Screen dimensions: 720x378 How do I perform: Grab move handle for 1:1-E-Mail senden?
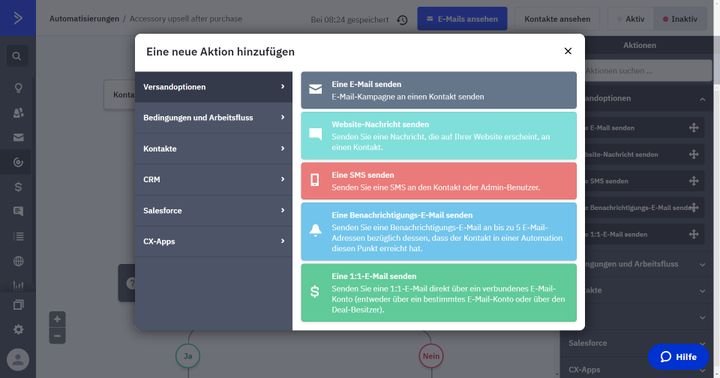click(x=694, y=234)
